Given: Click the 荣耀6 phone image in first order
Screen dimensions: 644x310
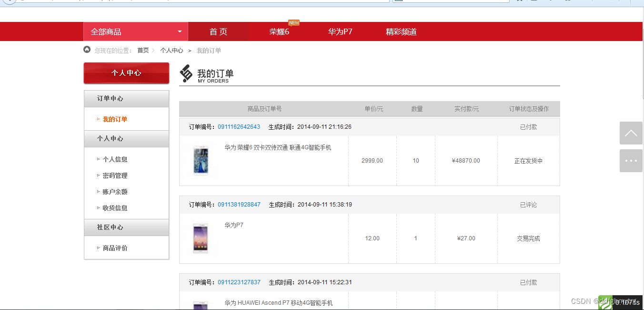Looking at the screenshot, I should (x=200, y=160).
